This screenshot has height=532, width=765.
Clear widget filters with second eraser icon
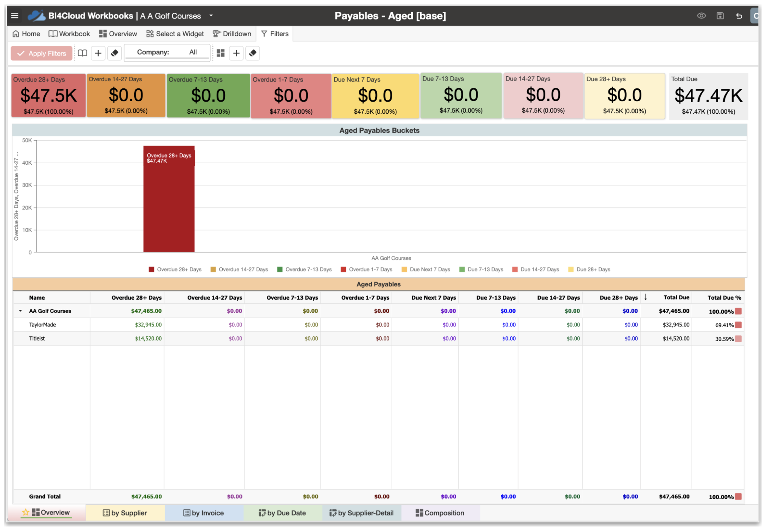point(253,53)
